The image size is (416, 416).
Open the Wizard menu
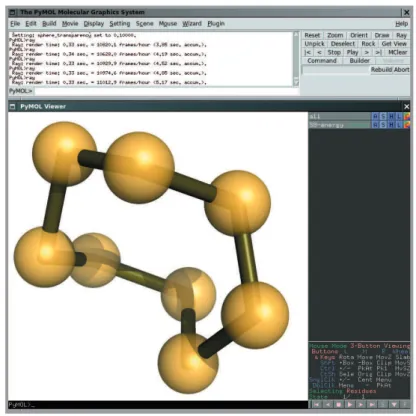click(192, 24)
